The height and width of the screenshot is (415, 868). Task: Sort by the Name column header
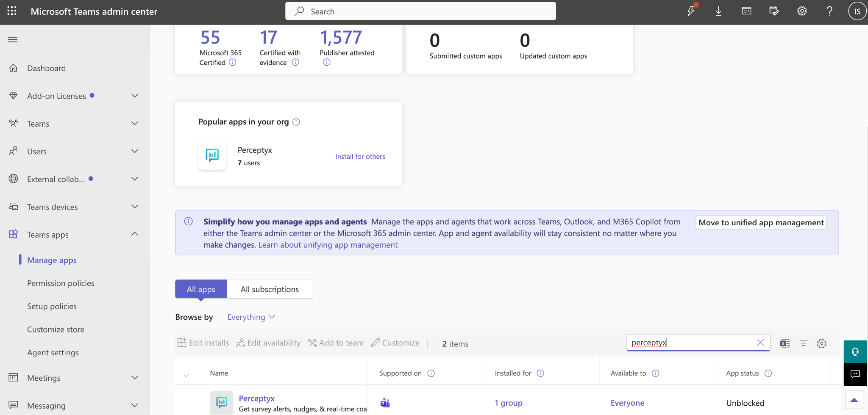pos(219,373)
